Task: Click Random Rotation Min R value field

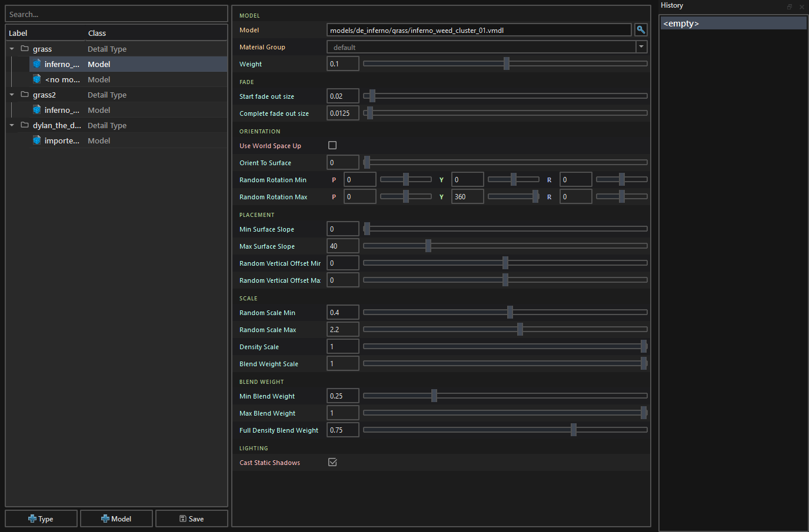Action: click(576, 180)
